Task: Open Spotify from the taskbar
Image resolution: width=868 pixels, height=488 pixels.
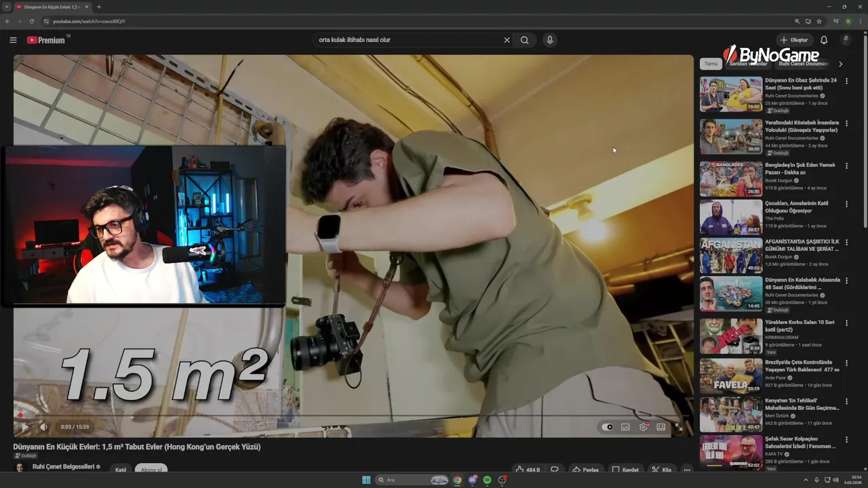Action: (487, 480)
